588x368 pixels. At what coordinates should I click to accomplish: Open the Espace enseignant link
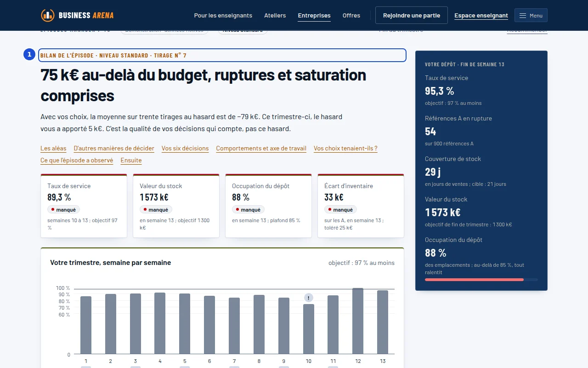481,15
